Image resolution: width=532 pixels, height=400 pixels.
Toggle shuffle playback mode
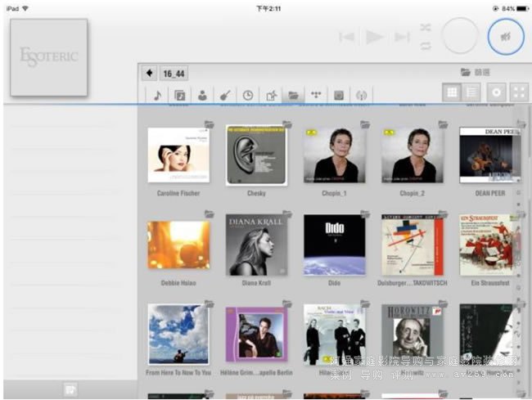pos(426,27)
